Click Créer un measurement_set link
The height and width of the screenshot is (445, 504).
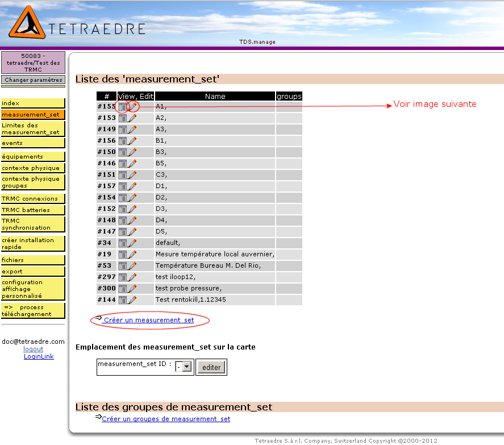click(x=148, y=320)
